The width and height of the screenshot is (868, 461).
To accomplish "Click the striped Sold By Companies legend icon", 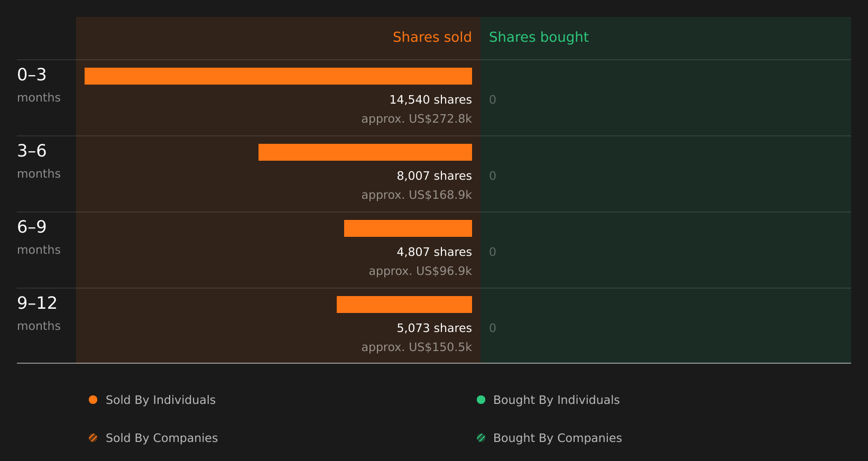I will [x=93, y=438].
